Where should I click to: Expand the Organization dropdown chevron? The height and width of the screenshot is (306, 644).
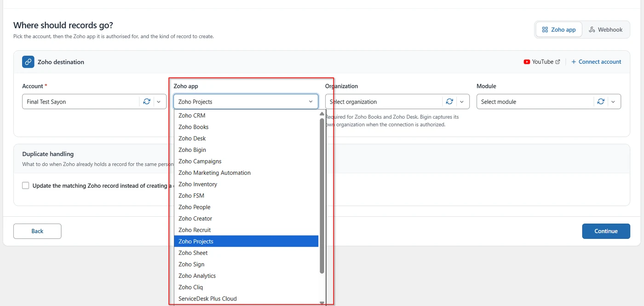coord(462,102)
